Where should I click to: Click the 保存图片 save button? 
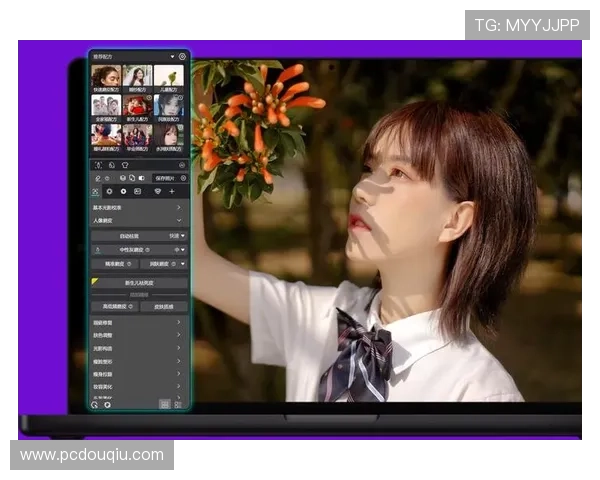[x=164, y=178]
